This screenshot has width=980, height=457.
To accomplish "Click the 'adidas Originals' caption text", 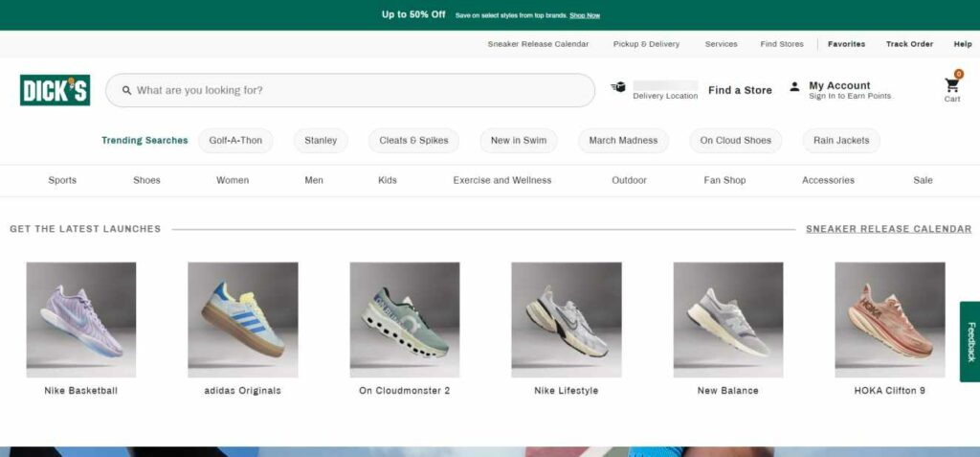I will click(x=242, y=391).
